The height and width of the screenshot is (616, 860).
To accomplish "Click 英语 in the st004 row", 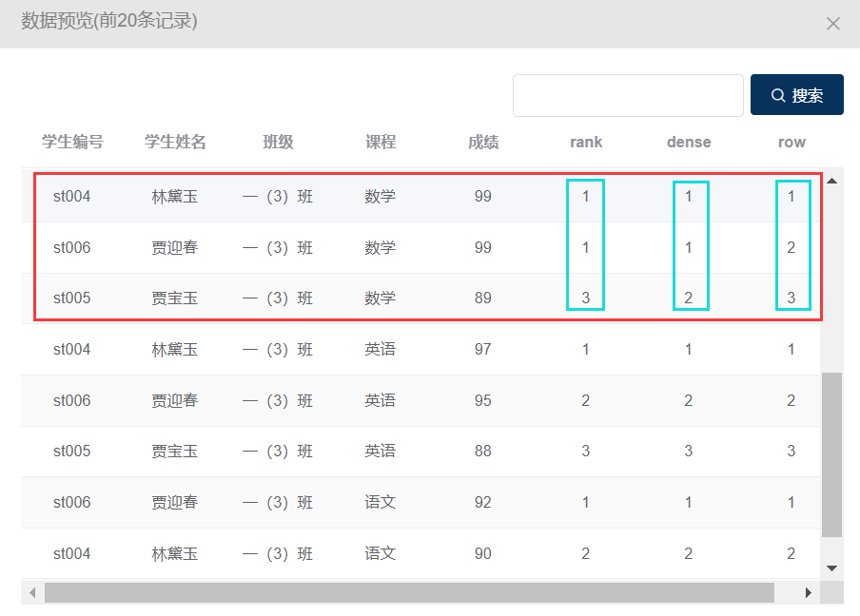I will click(380, 349).
